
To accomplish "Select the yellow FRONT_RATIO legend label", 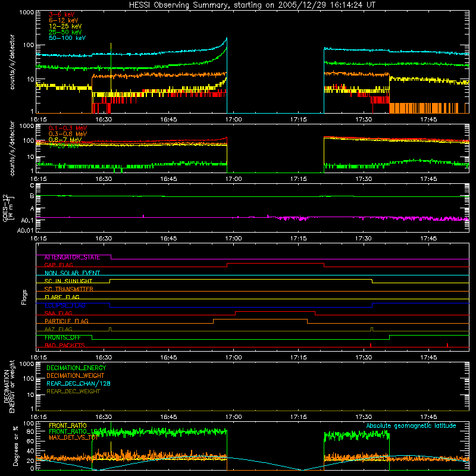I will tap(68, 425).
